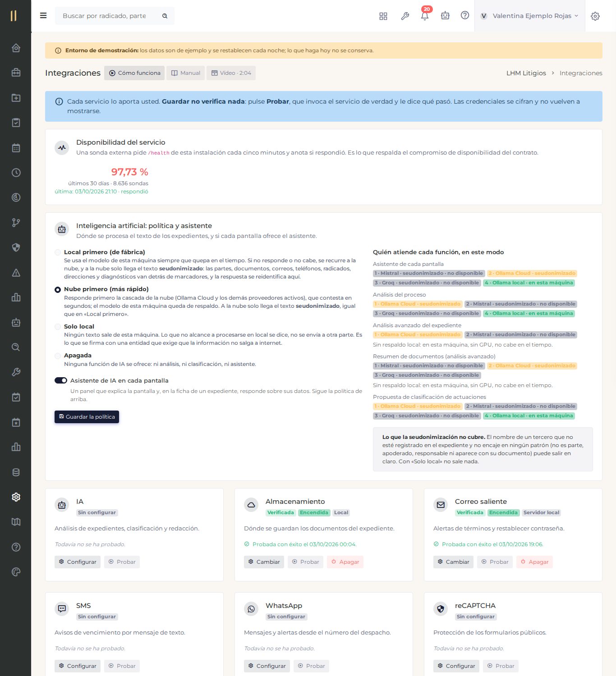Open the settings gear in top right
Screen dimensions: 616x676
point(595,16)
